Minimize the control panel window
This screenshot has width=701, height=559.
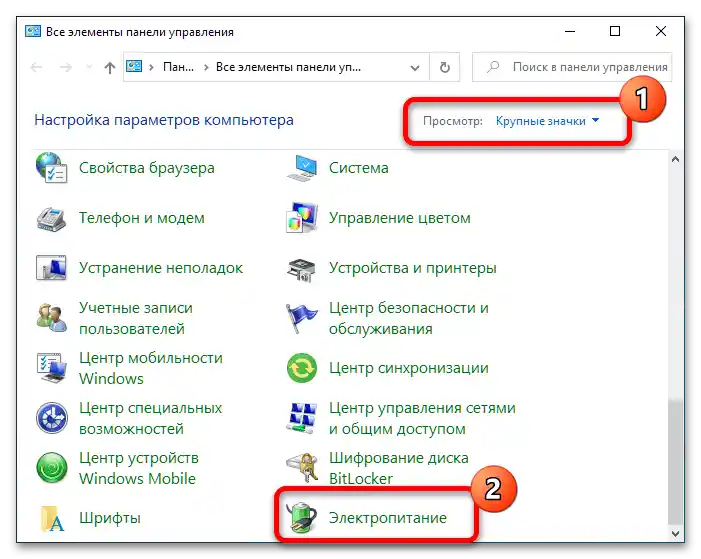[x=570, y=31]
